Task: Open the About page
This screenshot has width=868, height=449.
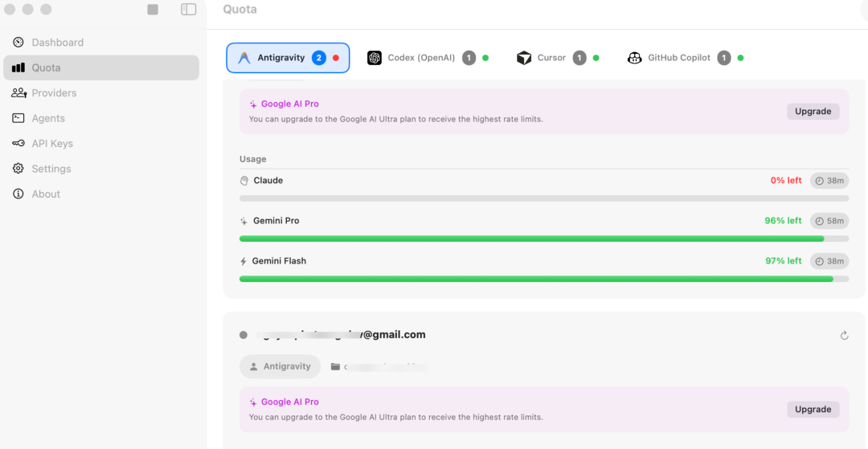Action: pos(100,194)
